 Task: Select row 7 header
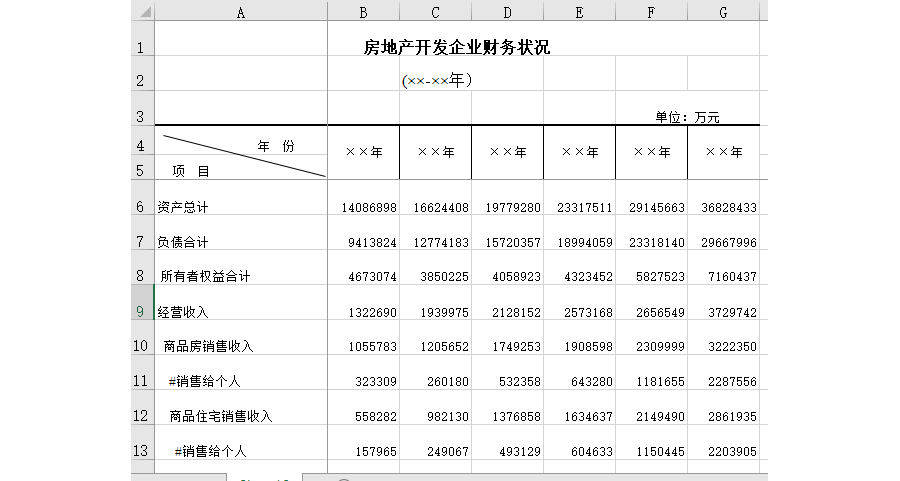[x=142, y=232]
